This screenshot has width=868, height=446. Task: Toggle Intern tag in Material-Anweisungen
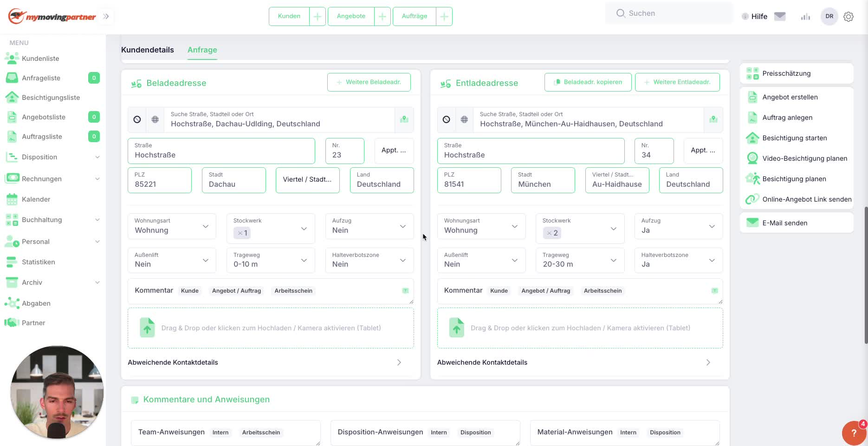(x=628, y=433)
